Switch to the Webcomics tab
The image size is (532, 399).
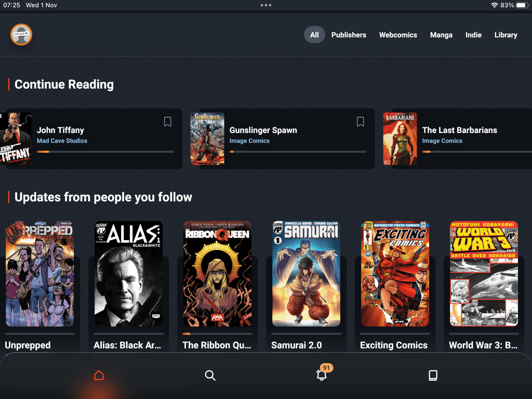pyautogui.click(x=398, y=35)
